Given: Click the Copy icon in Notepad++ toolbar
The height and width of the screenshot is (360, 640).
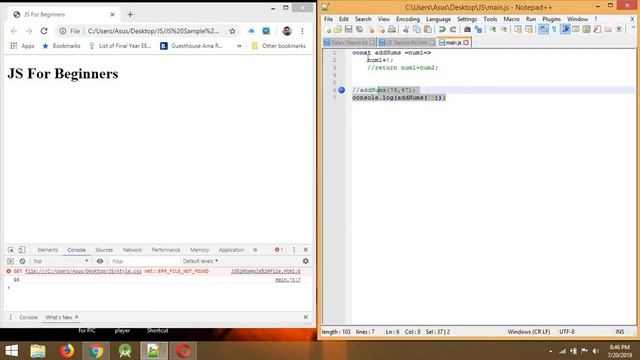Looking at the screenshot, I should pyautogui.click(x=417, y=29).
